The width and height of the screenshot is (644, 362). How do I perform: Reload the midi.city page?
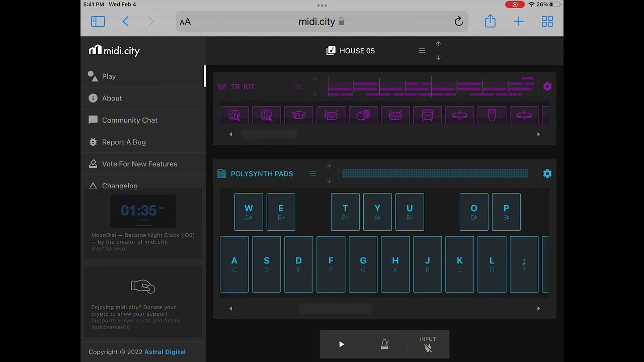pyautogui.click(x=458, y=22)
